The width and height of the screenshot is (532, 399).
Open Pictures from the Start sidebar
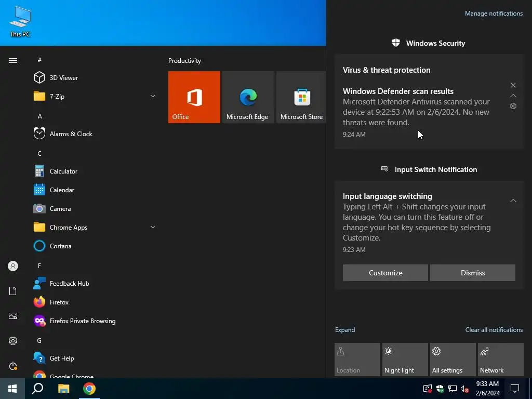[x=13, y=316]
